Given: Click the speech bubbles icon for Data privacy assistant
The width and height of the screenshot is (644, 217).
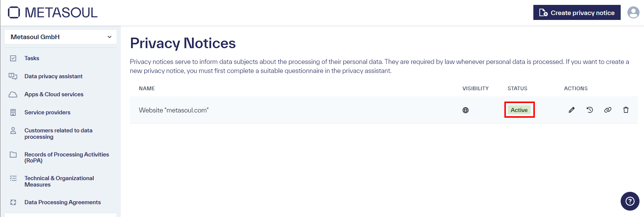Looking at the screenshot, I should tap(13, 76).
